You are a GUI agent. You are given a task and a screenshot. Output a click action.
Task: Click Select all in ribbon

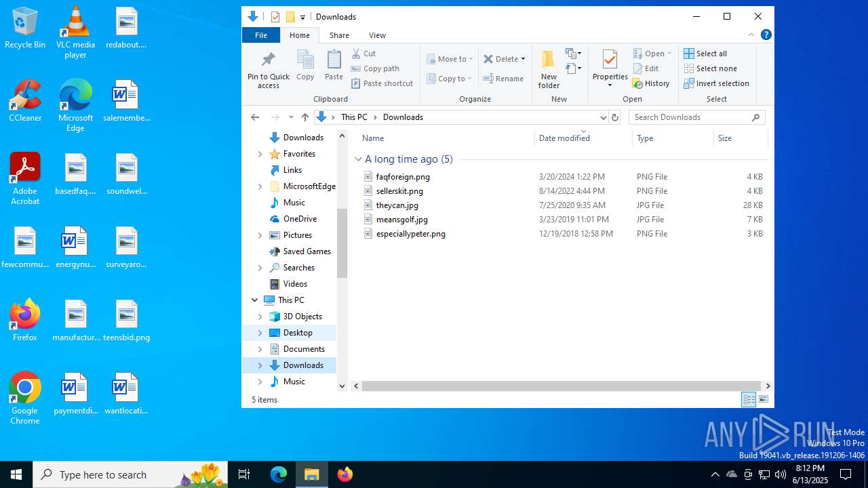click(x=705, y=54)
